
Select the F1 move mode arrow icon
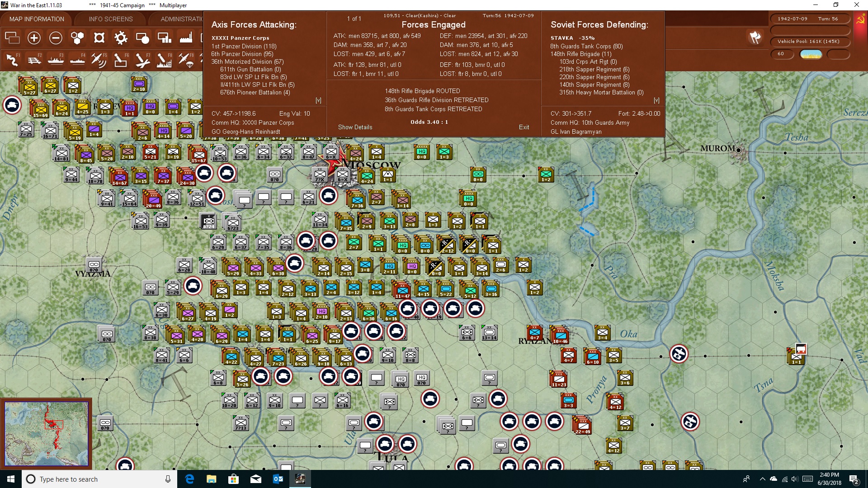click(12, 60)
